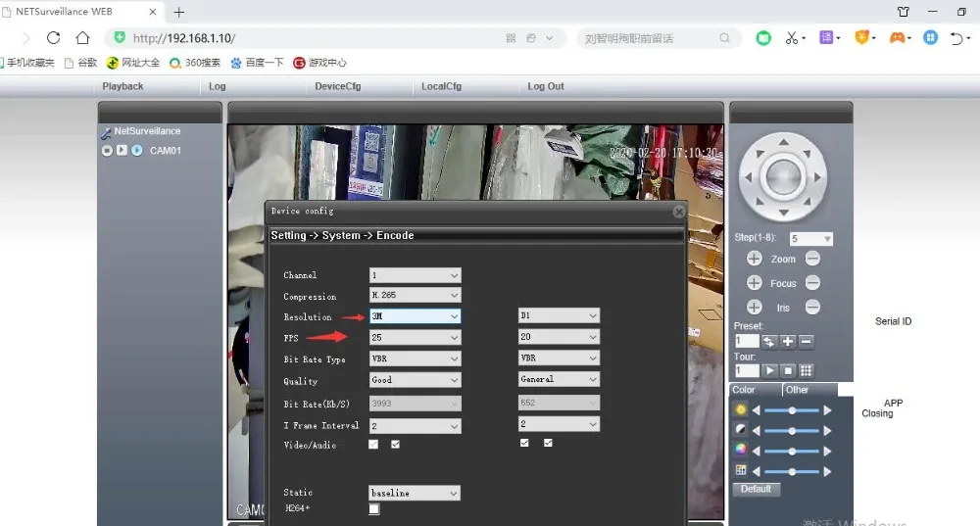Viewport: 980px width, 526px height.
Task: Go to the preset position
Action: pos(769,341)
